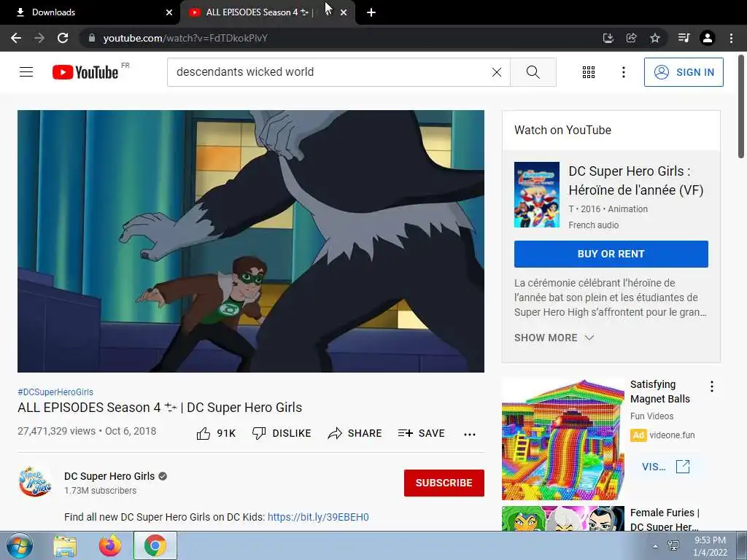
Task: Open the DC Super Hero Girls movie poster
Action: (536, 195)
